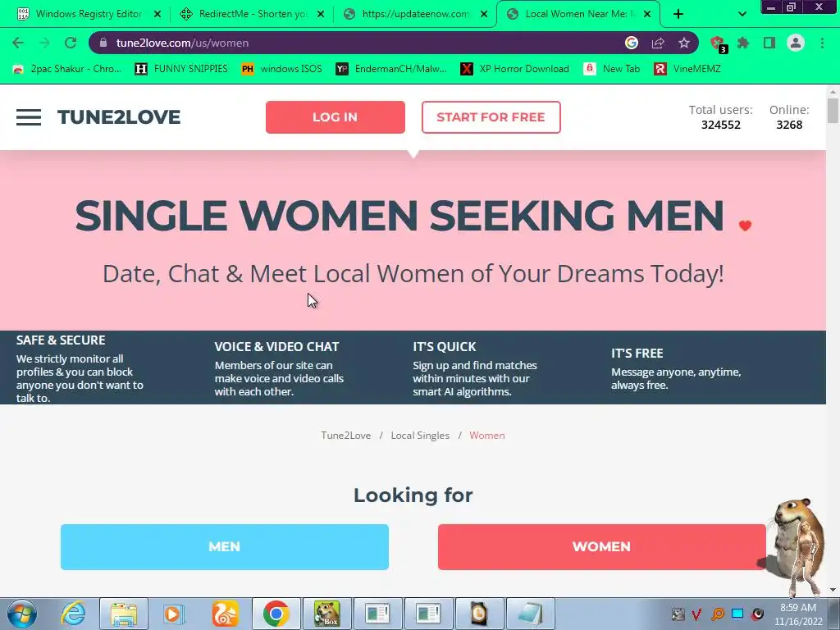Open the site info padlock icon
The image size is (840, 630).
click(x=103, y=43)
